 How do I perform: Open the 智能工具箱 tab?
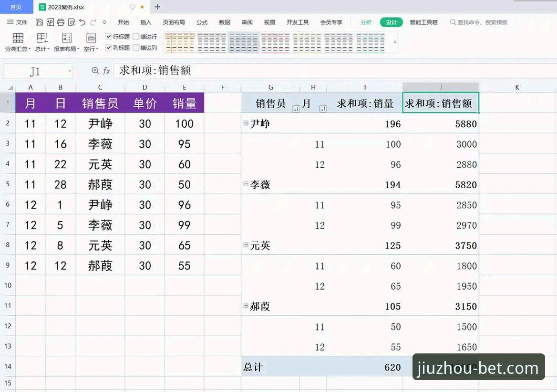point(423,22)
